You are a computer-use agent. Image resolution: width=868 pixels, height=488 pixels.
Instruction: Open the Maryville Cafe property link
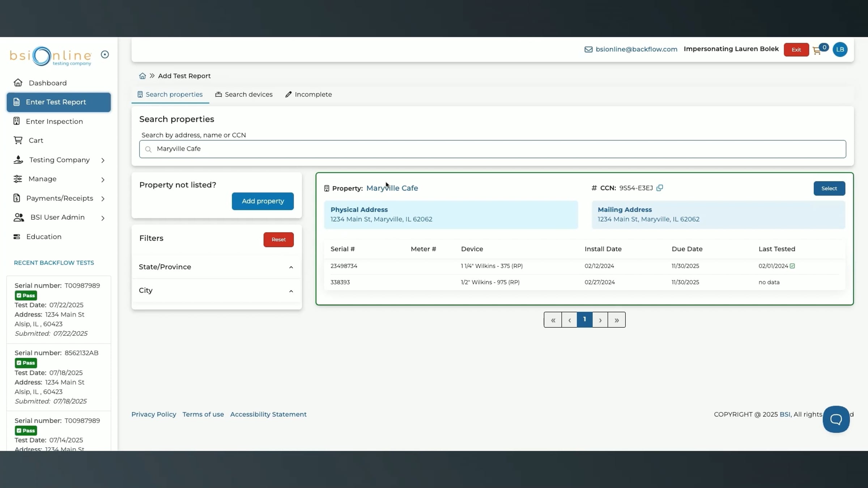pyautogui.click(x=392, y=188)
